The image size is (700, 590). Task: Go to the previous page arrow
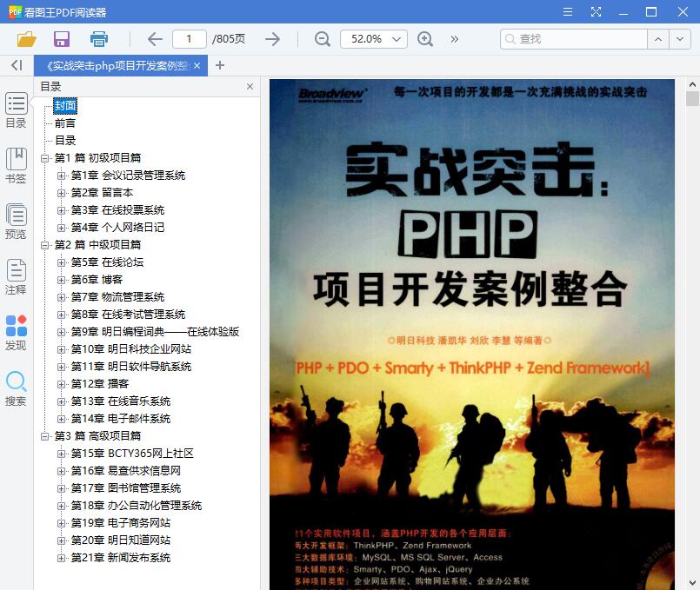pos(155,39)
